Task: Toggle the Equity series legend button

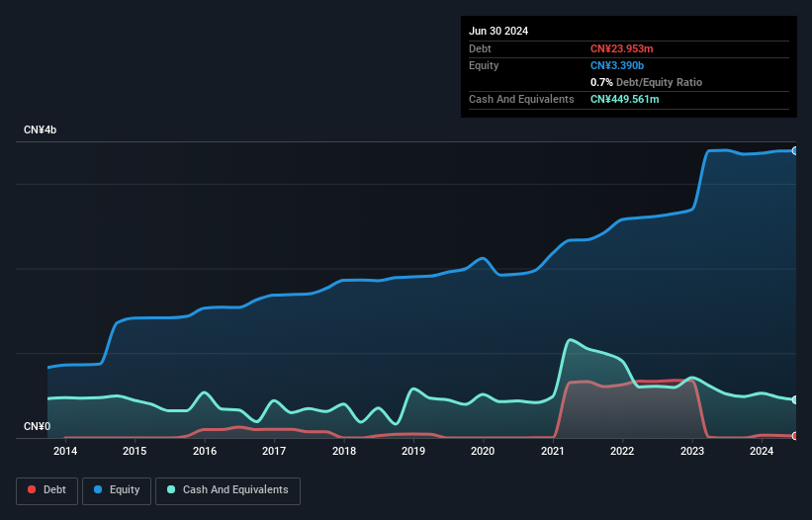Action: 117,490
